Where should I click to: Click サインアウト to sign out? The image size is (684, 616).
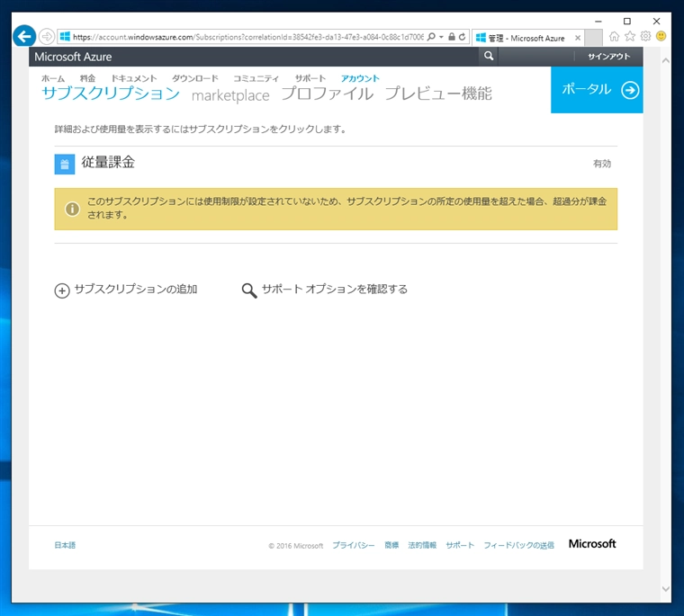click(x=609, y=57)
